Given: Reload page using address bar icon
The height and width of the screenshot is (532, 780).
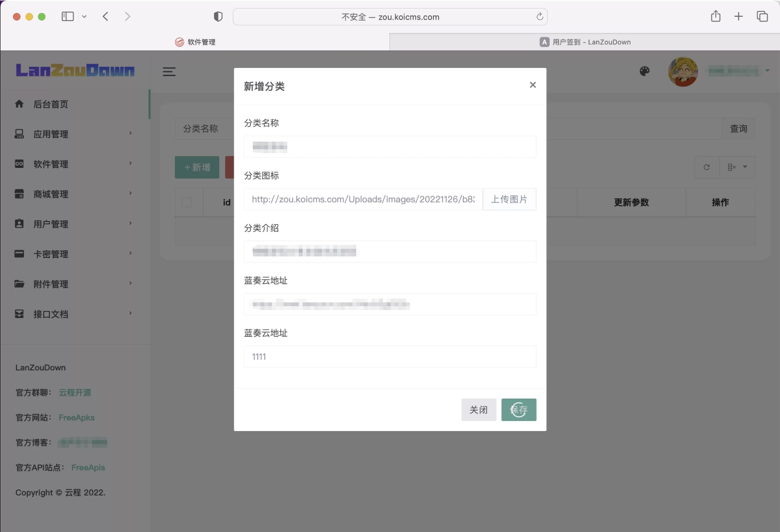Looking at the screenshot, I should (540, 17).
